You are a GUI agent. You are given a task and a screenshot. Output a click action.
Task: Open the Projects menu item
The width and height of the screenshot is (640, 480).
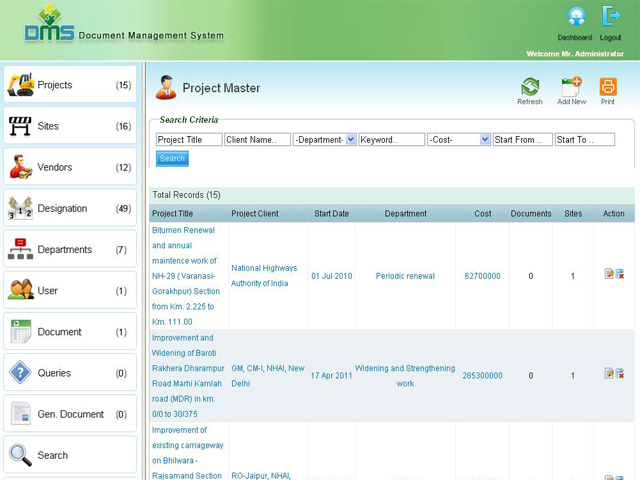70,84
